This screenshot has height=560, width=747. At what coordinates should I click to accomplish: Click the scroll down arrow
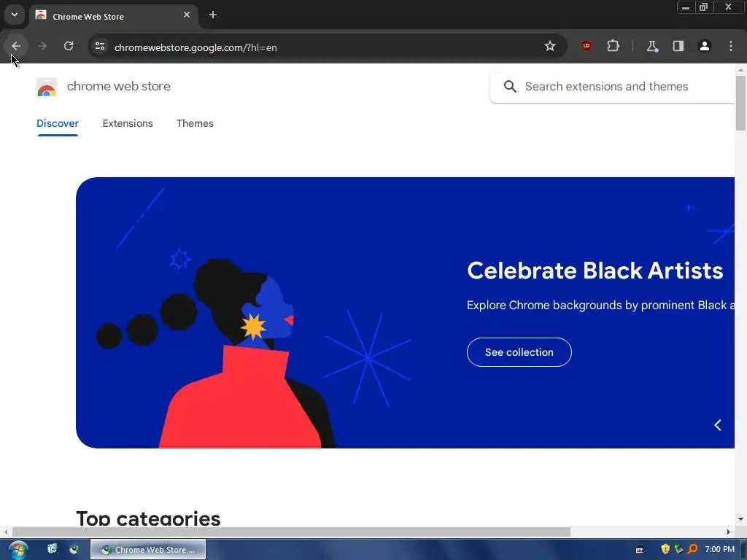click(x=740, y=519)
